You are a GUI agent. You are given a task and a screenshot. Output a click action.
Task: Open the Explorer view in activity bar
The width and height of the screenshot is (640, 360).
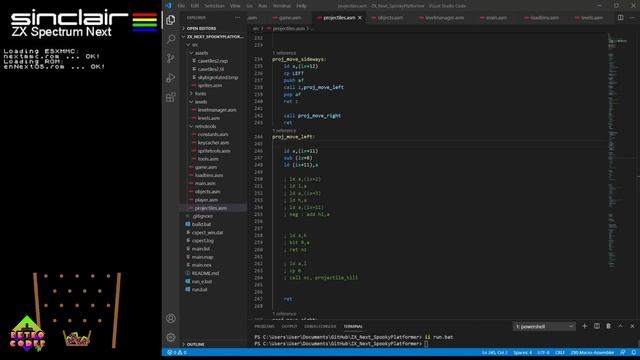[171, 20]
